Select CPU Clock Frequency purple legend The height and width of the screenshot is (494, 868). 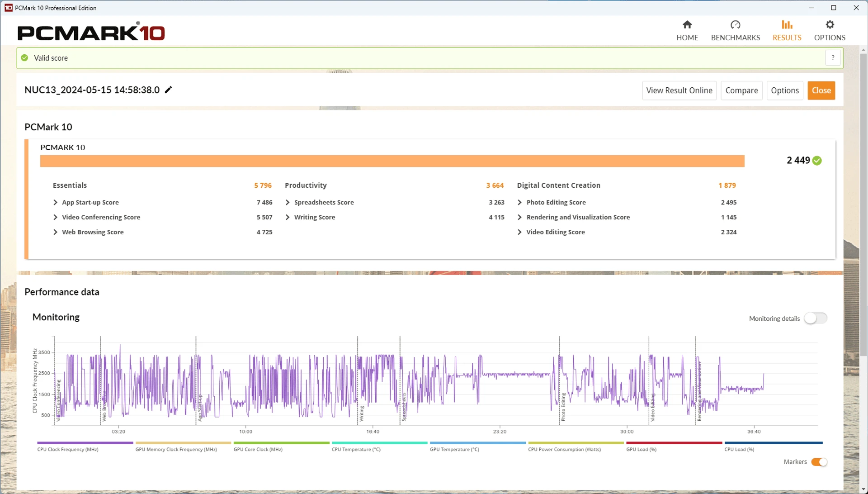click(85, 446)
